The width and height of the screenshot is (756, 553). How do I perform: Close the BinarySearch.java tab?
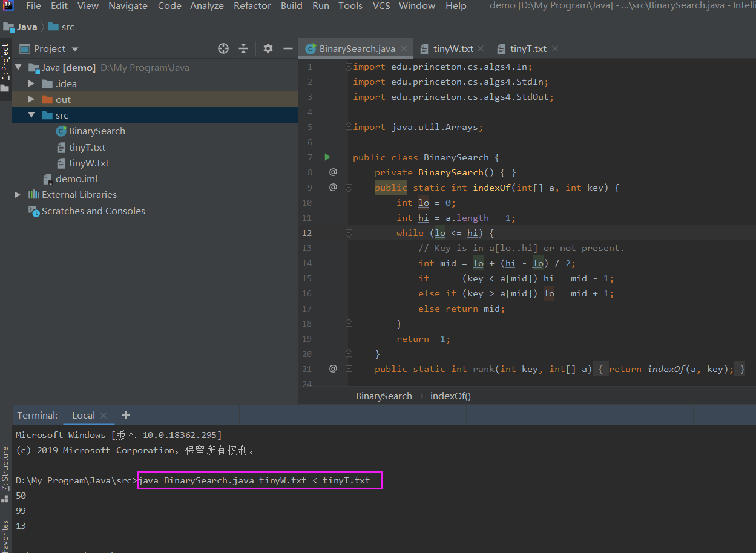(x=404, y=49)
